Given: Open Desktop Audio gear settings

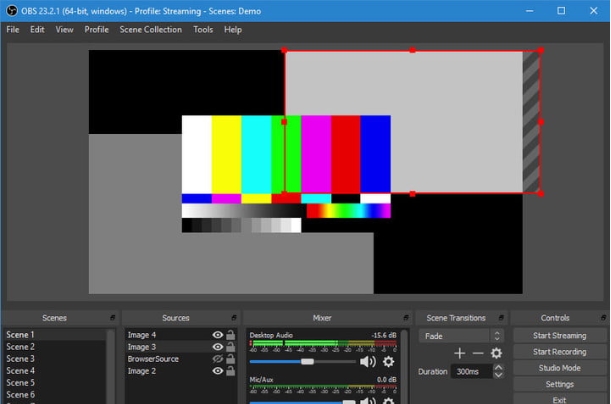Looking at the screenshot, I should tap(388, 362).
